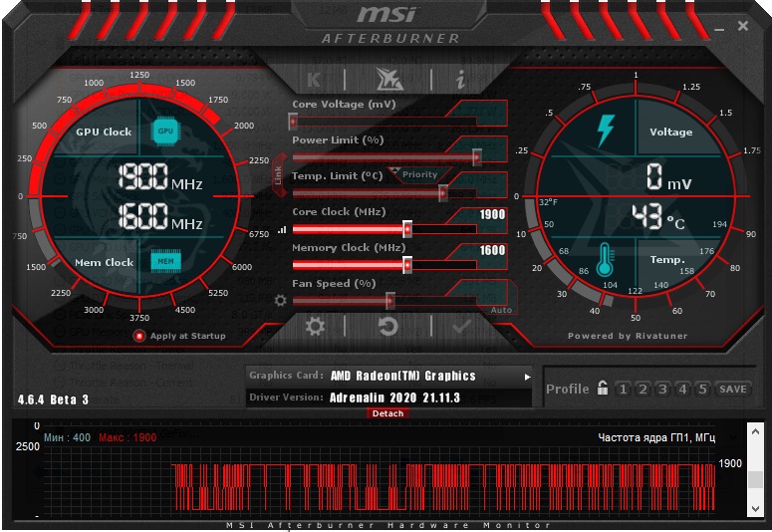
Task: Open the information i button
Action: pyautogui.click(x=460, y=80)
